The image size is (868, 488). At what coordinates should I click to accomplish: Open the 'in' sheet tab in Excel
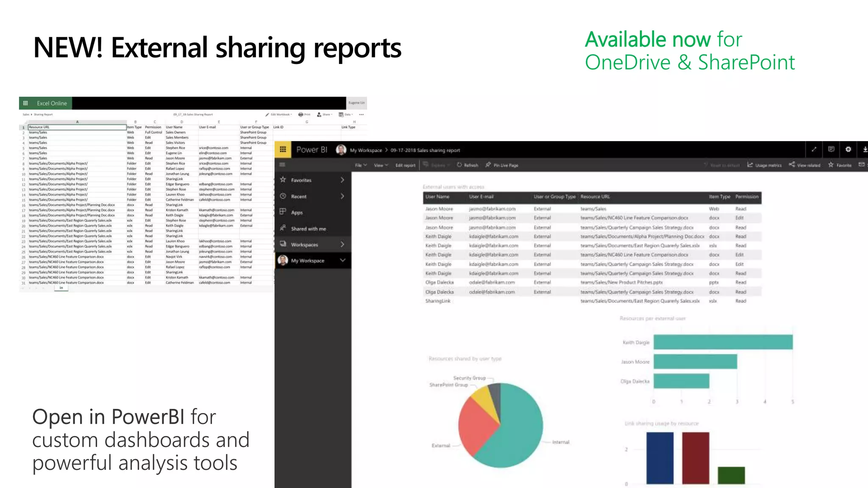coord(61,288)
